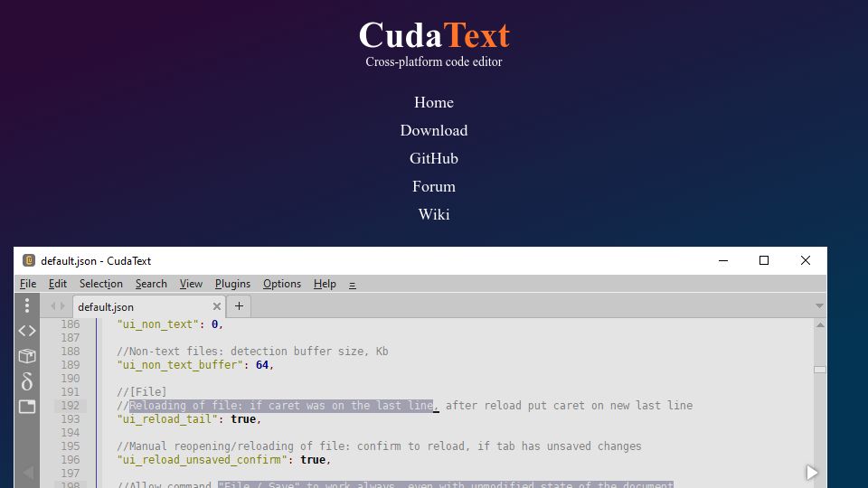Viewport: 868px width, 488px height.
Task: Open the Selection menu
Action: click(x=100, y=284)
